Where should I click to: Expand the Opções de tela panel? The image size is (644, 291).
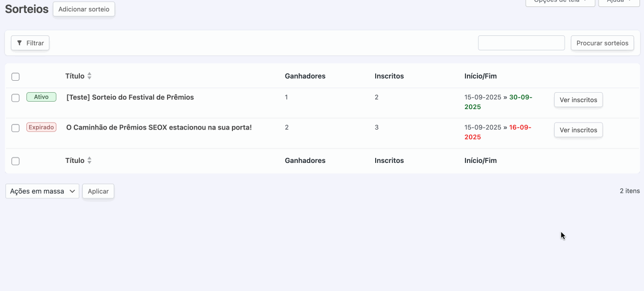pos(560,2)
